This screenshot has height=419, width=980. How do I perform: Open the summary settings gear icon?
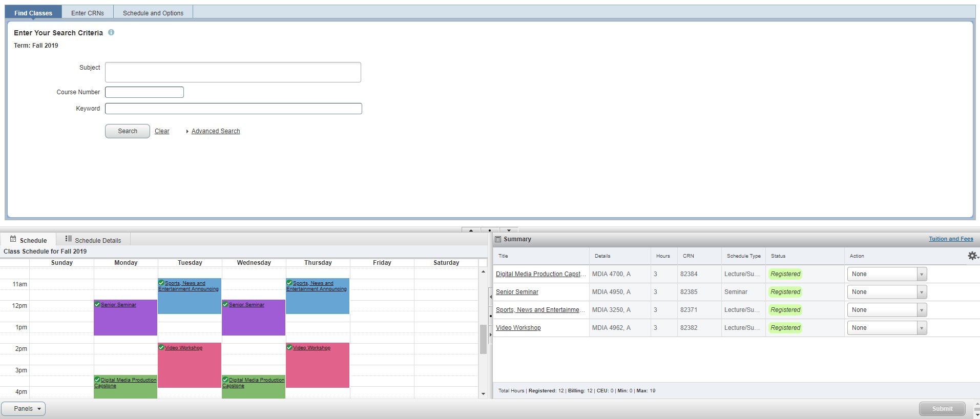972,256
